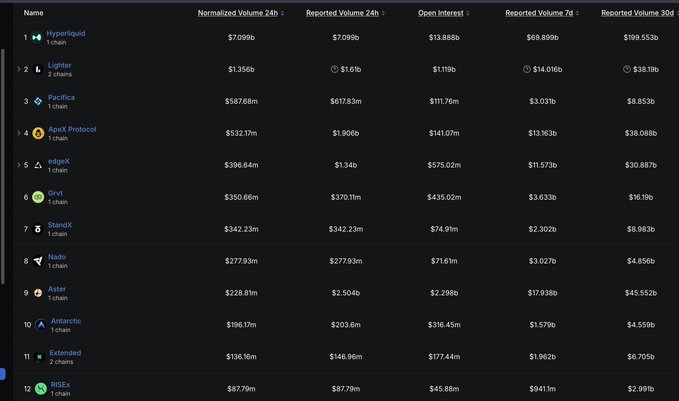Select Hyperliquid's $69.899b 7d volume
The width and height of the screenshot is (679, 401).
[x=542, y=38]
